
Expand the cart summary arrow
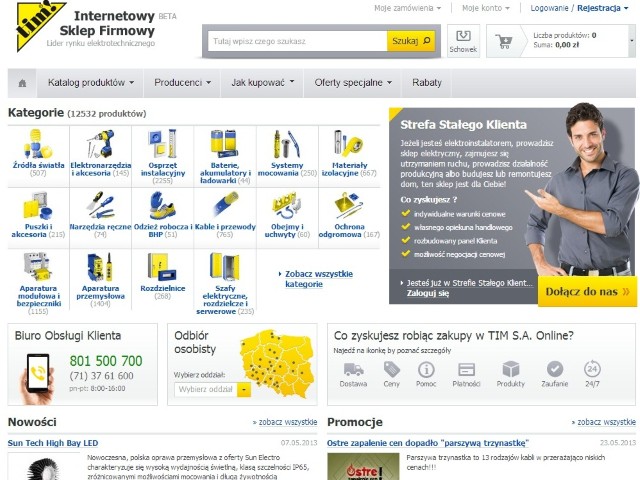click(632, 41)
